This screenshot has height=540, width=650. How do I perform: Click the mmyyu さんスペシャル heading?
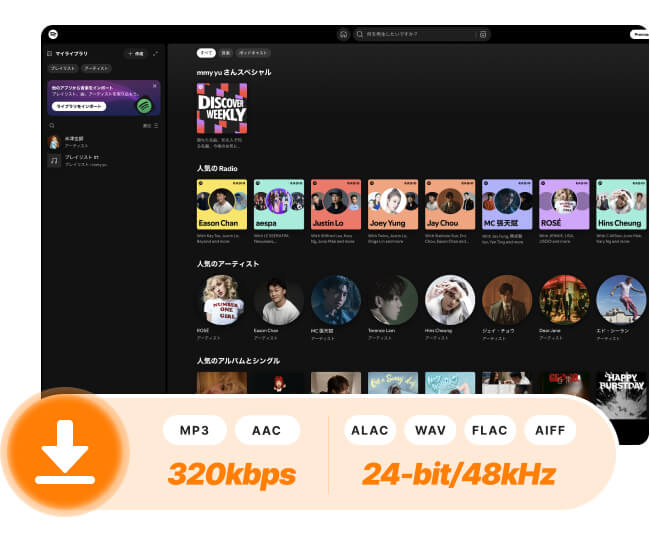234,72
